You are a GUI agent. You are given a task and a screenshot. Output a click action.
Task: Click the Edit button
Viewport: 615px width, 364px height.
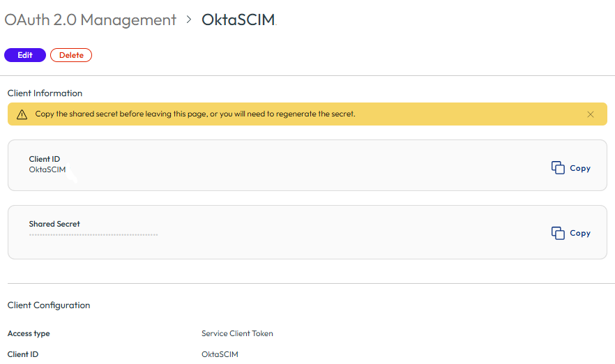[24, 55]
